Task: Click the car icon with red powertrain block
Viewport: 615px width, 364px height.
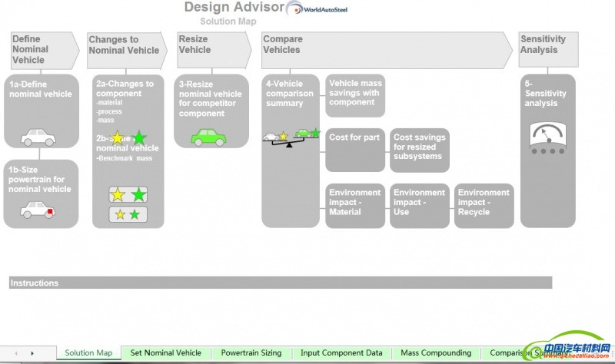Action: pyautogui.click(x=38, y=209)
